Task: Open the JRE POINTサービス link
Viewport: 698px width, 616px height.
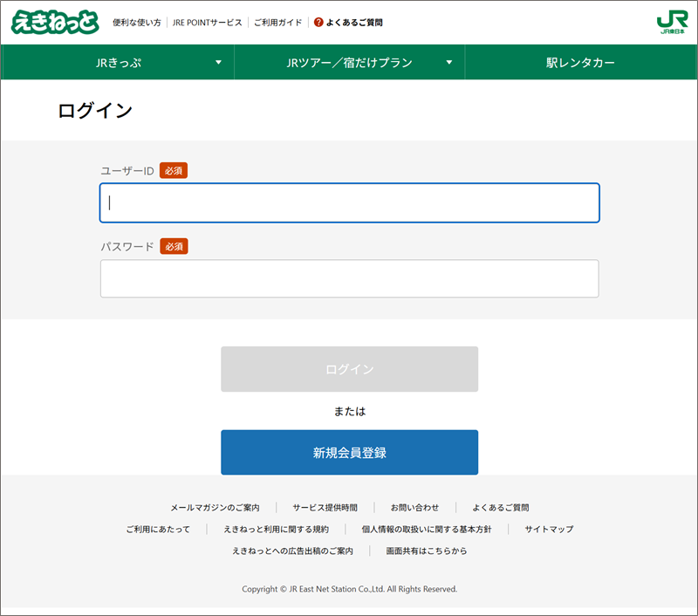Action: 208,23
